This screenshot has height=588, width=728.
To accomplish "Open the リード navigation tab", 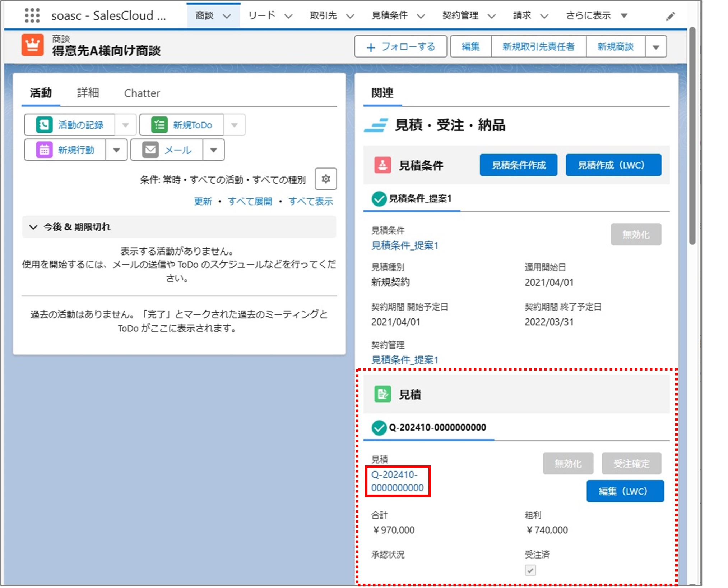I will [x=261, y=15].
